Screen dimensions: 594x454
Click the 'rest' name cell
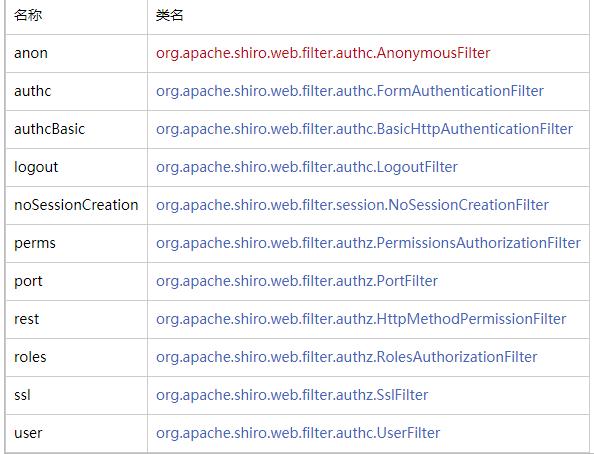(x=77, y=319)
